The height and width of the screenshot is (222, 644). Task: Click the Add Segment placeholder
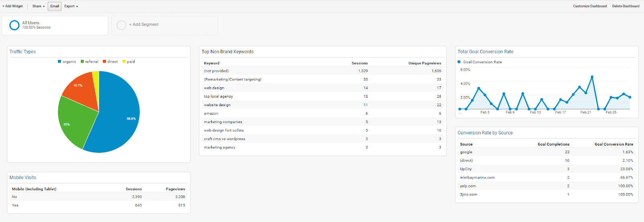point(165,25)
